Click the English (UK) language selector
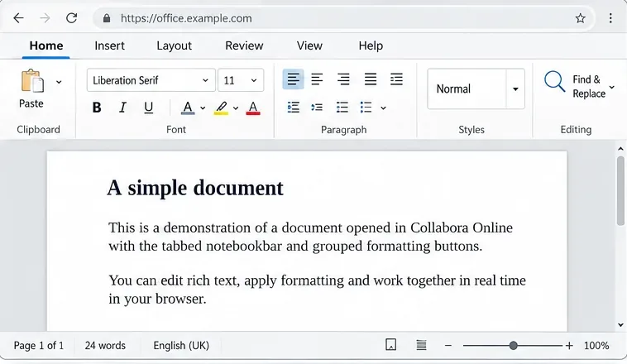The height and width of the screenshot is (364, 627). coord(181,346)
